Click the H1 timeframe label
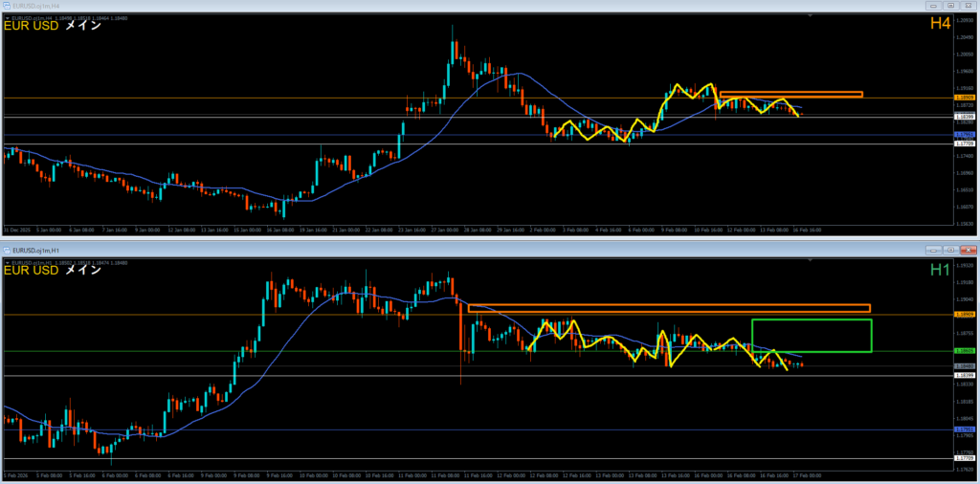 coord(940,270)
